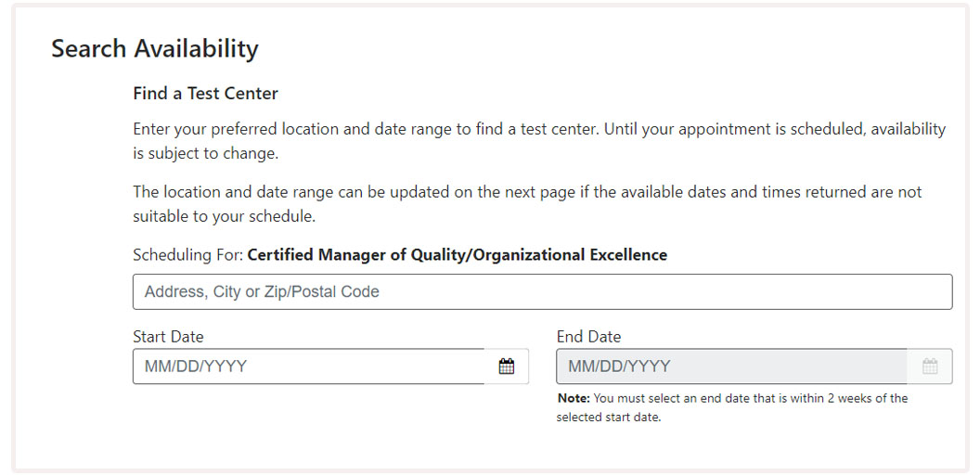
Task: Click the 'selected start date.' note line
Action: coord(608,418)
